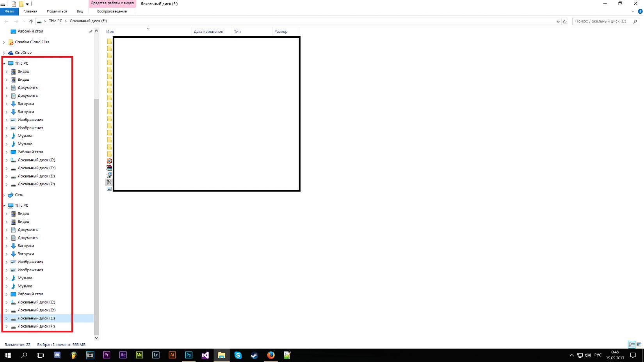Screen dimensions: 644x362
Task: Expand the highlighted Локальный диск (E:) node
Action: point(7,318)
